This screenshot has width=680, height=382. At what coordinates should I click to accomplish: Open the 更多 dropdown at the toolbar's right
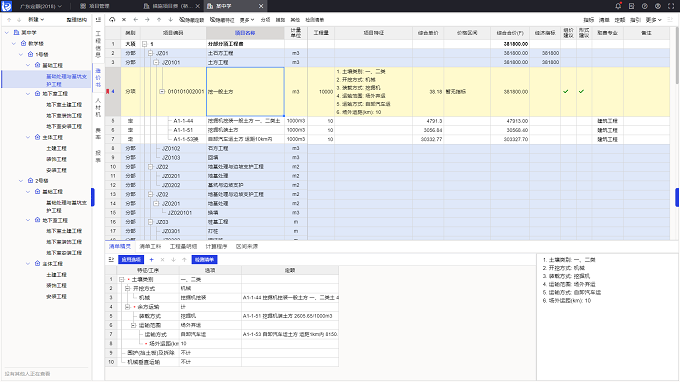coord(653,20)
